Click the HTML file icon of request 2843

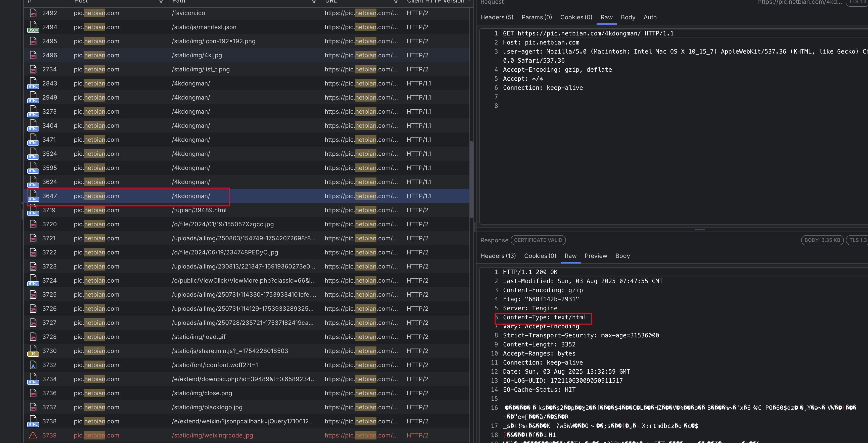(x=33, y=83)
